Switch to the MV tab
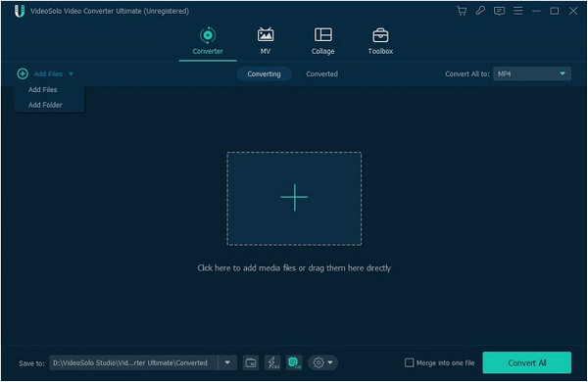Viewport: 588px width, 382px height. [266, 41]
